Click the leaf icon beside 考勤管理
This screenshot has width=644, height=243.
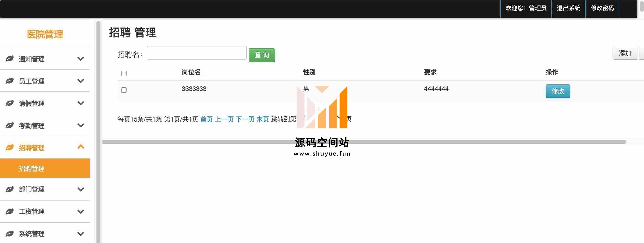pyautogui.click(x=10, y=125)
